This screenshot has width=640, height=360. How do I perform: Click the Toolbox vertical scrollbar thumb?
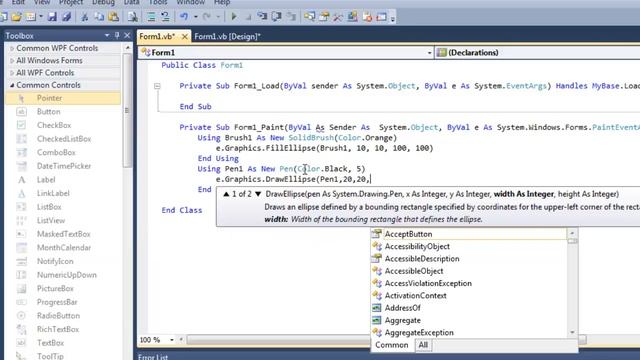pyautogui.click(x=127, y=110)
